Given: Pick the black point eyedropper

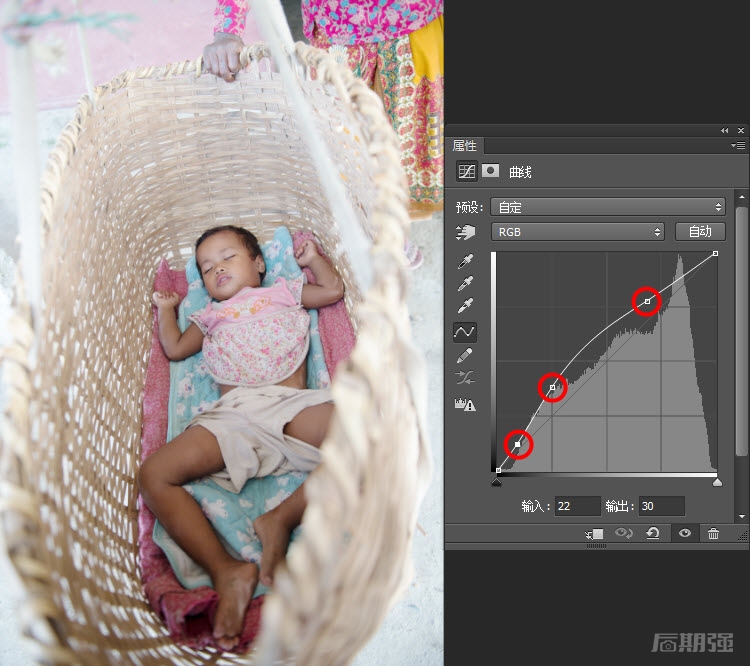Looking at the screenshot, I should click(465, 261).
